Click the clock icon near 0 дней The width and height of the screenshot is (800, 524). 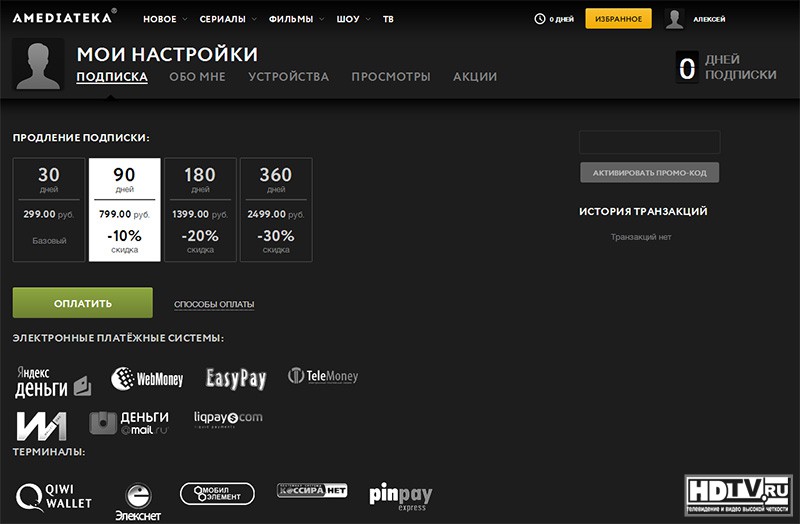(539, 19)
